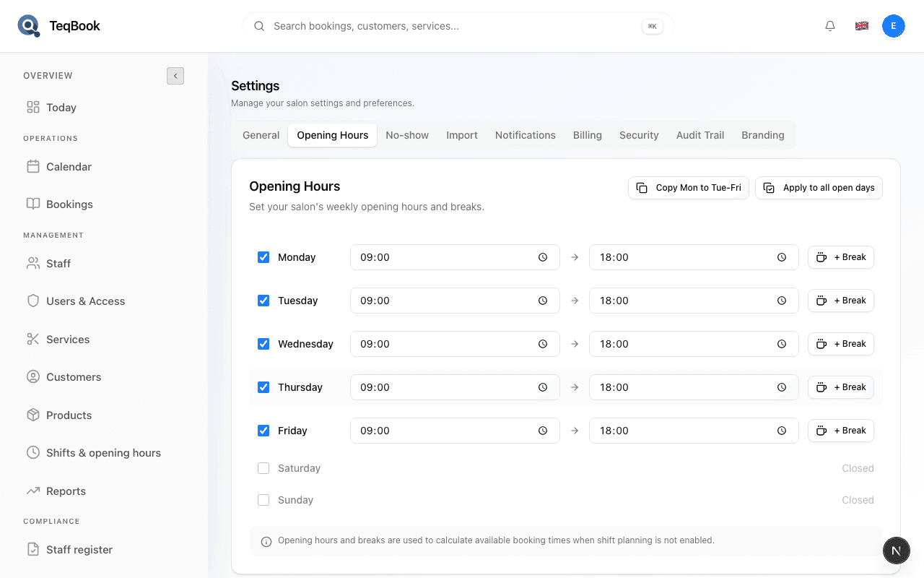The height and width of the screenshot is (578, 924).
Task: Open the notifications bell
Action: point(830,26)
